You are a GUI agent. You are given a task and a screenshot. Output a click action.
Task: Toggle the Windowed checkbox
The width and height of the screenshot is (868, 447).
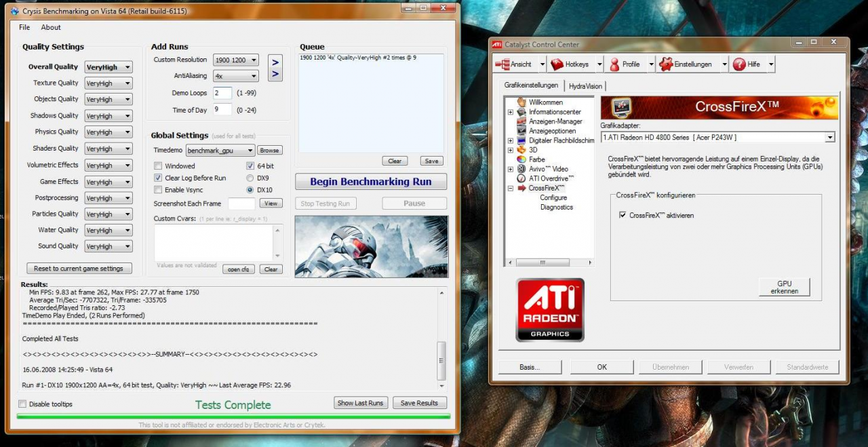158,166
